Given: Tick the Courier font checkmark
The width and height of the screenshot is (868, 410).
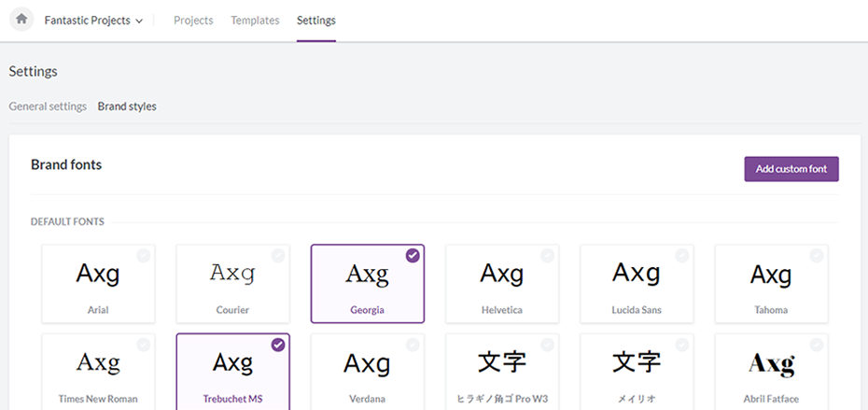Looking at the screenshot, I should pyautogui.click(x=278, y=256).
